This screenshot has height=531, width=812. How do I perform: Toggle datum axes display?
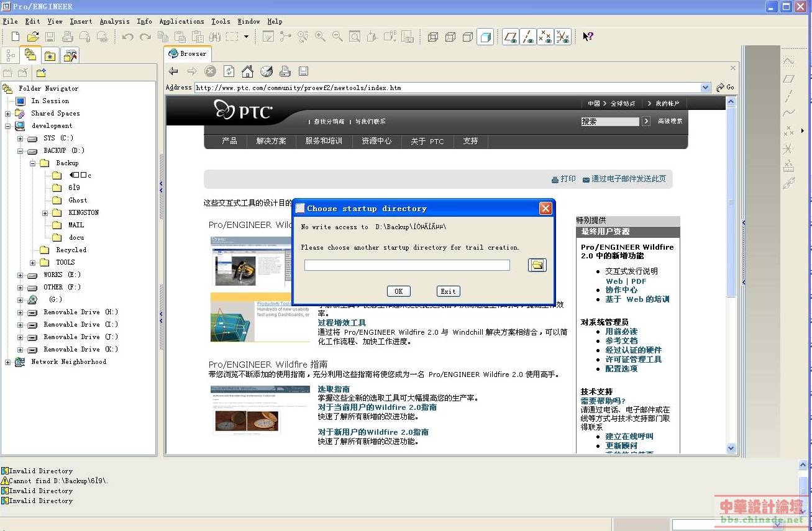[x=527, y=37]
